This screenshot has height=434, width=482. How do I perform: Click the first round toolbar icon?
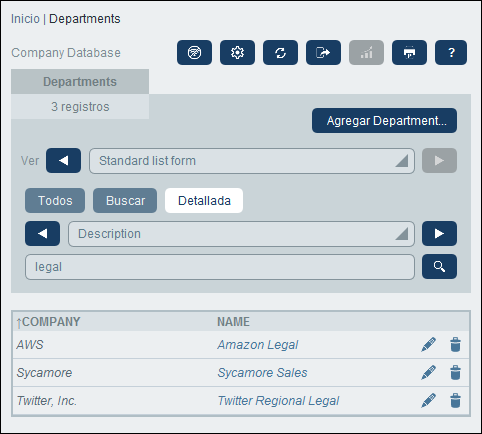click(194, 53)
